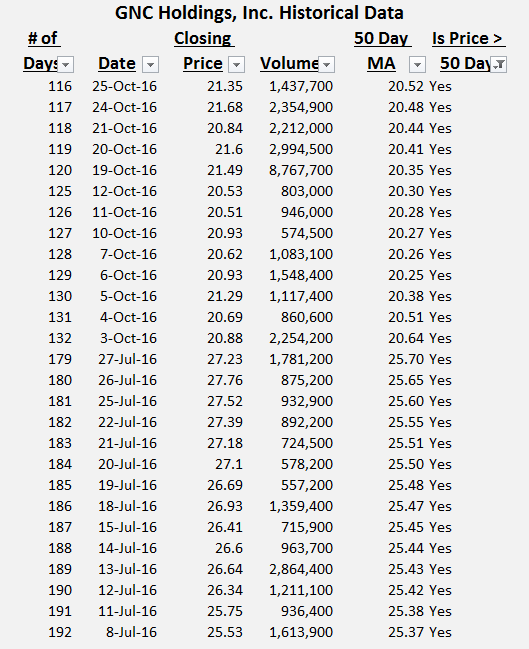
Task: Select the Closing Price header cell
Action: pyautogui.click(x=203, y=51)
